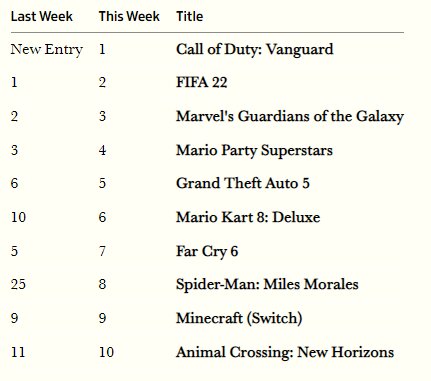Select the Minecraft (Switch) title
This screenshot has width=431, height=381.
coord(239,318)
